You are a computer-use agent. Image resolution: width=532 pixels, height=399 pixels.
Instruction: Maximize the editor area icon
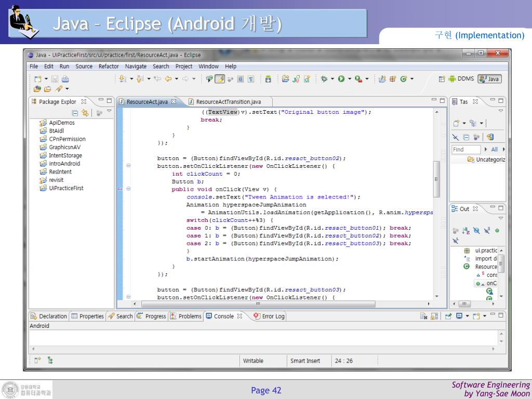click(x=442, y=100)
